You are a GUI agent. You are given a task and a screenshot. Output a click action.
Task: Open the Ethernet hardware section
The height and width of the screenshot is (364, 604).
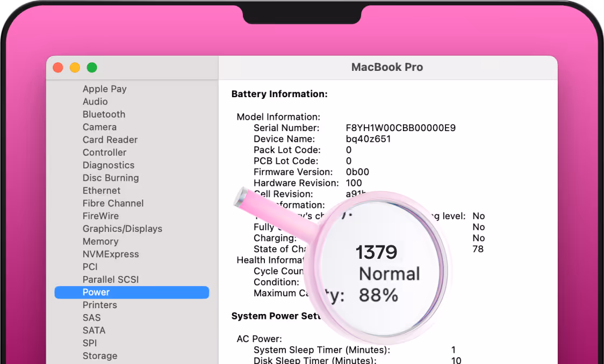click(102, 190)
